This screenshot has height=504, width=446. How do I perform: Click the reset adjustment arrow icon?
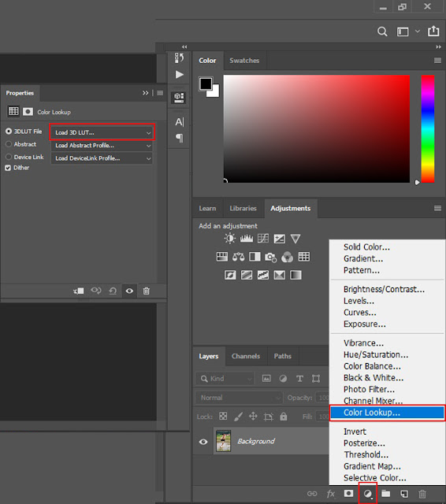pos(113,291)
